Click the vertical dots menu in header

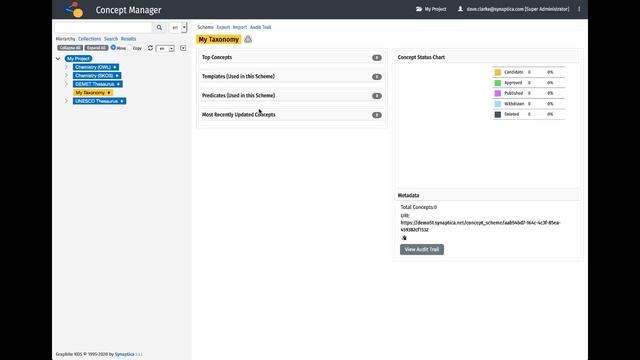click(x=579, y=9)
